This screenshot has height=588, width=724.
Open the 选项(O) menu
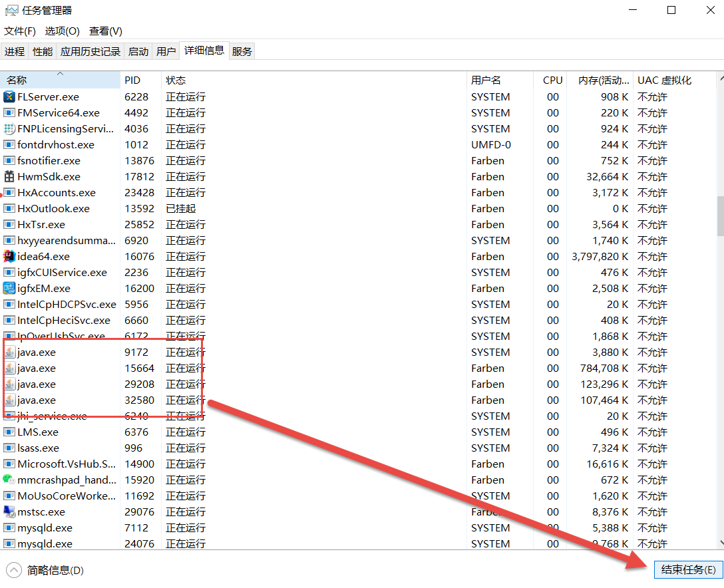pos(63,31)
